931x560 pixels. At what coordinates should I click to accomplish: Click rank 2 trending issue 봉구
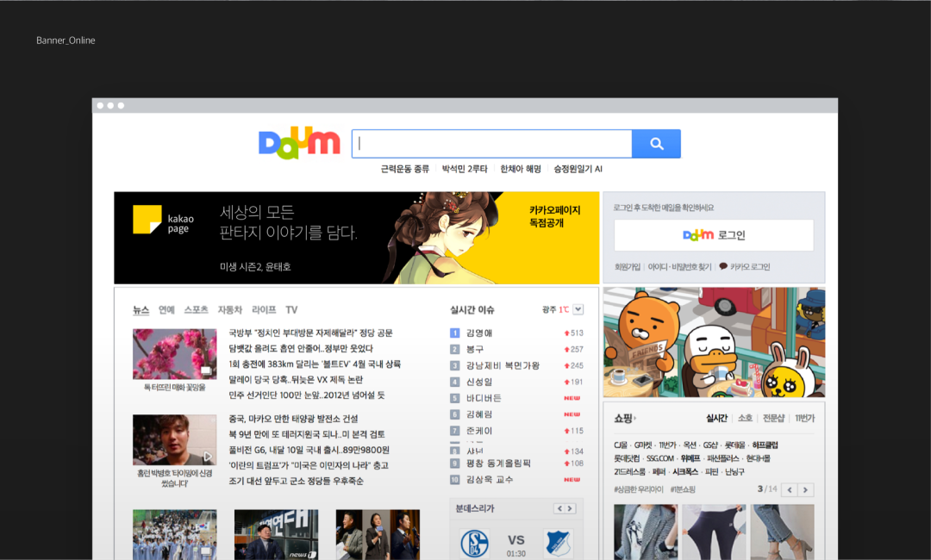click(x=475, y=350)
